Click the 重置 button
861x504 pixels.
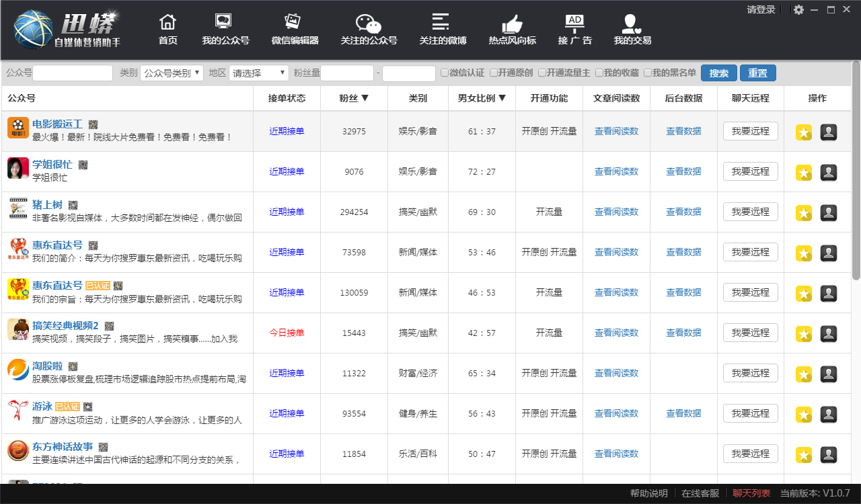pyautogui.click(x=758, y=73)
